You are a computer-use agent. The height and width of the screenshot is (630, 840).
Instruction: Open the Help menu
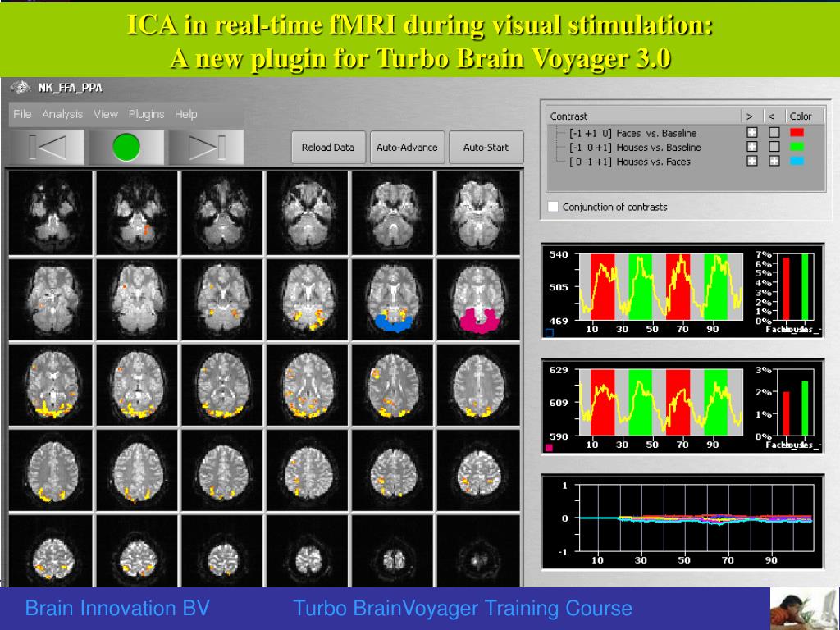pos(186,114)
